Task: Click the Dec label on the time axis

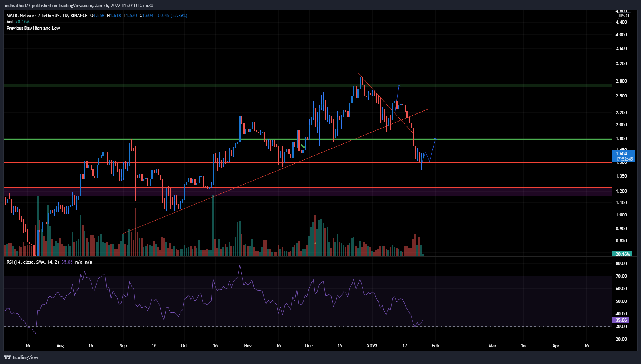Action: pos(309,346)
